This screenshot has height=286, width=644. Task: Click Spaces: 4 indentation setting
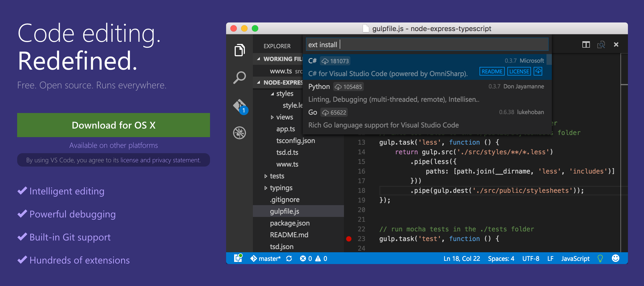coord(501,258)
